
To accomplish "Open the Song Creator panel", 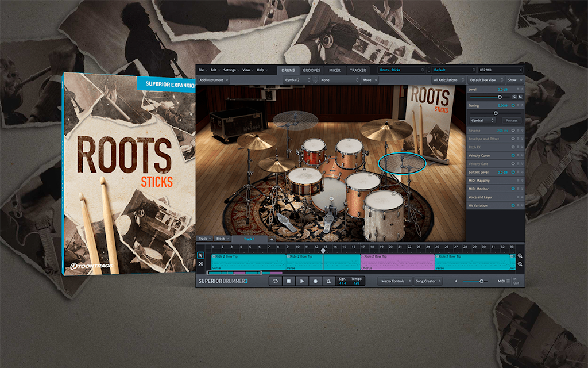I will [428, 281].
